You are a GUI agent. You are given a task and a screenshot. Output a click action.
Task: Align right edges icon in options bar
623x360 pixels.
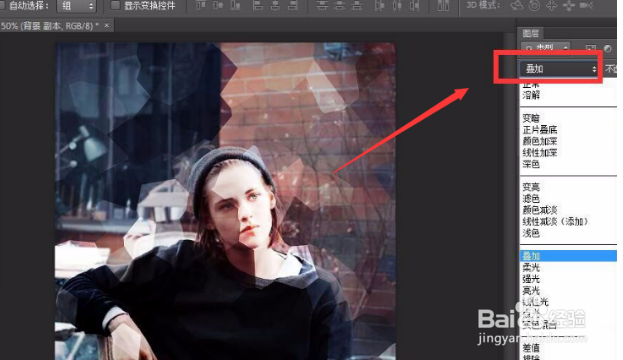(x=293, y=6)
